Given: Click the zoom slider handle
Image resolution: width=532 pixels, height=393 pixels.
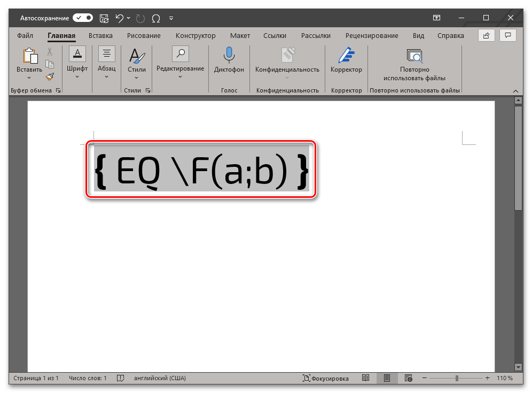Looking at the screenshot, I should coord(457,378).
